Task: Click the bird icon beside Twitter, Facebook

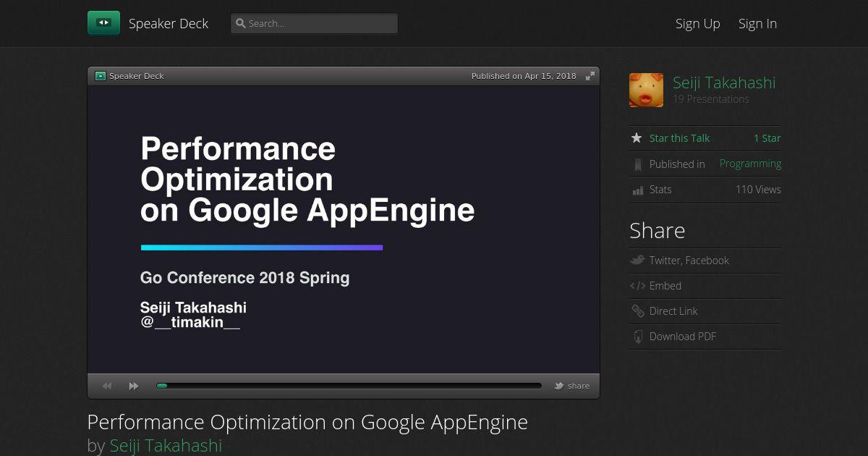Action: [637, 260]
